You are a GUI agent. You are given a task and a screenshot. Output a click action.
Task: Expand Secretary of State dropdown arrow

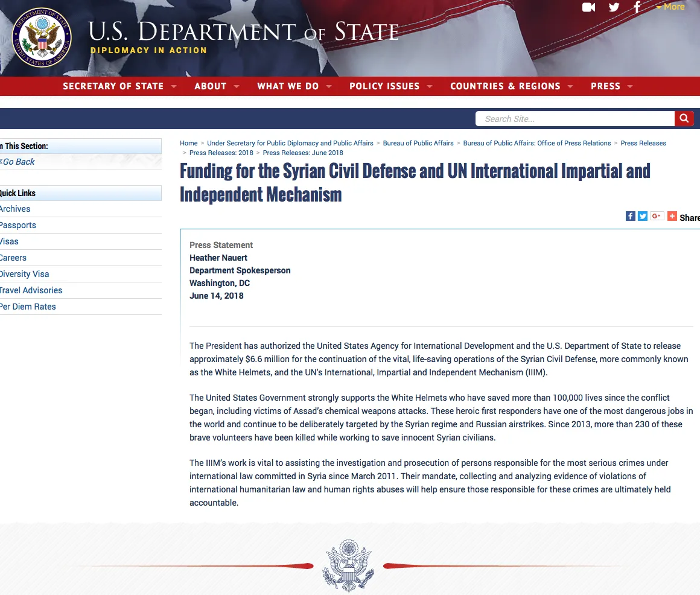(x=174, y=86)
